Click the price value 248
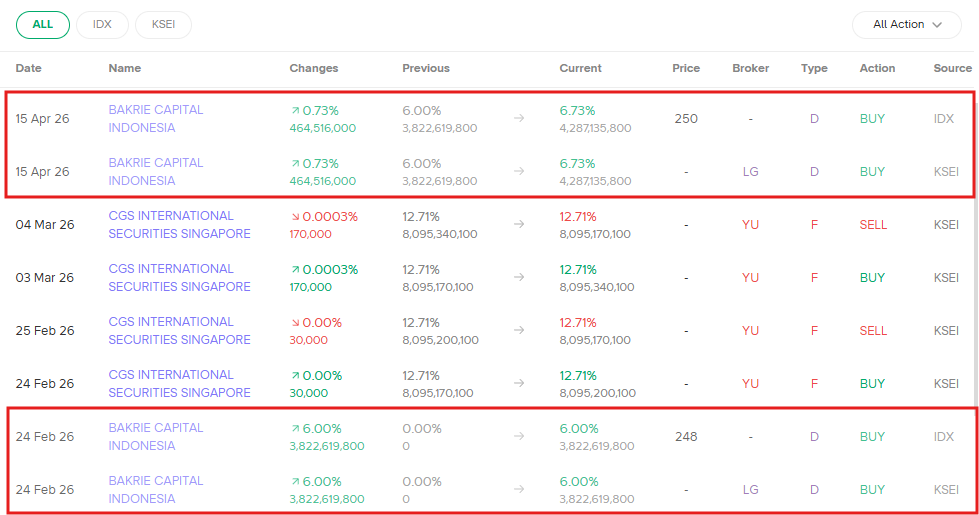The image size is (979, 515). (x=686, y=437)
